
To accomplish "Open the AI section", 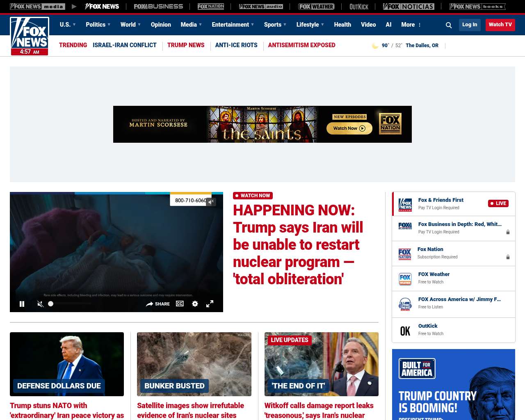I will (x=388, y=25).
